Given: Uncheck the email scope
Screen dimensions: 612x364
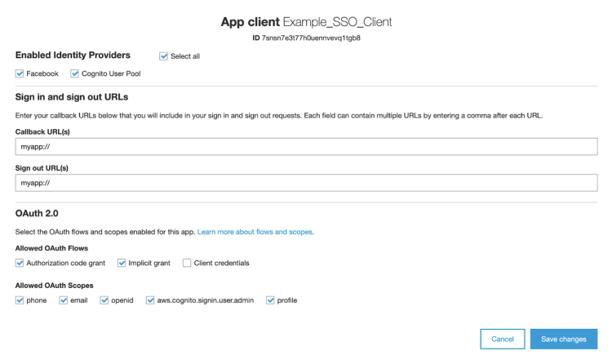Looking at the screenshot, I should pos(63,300).
